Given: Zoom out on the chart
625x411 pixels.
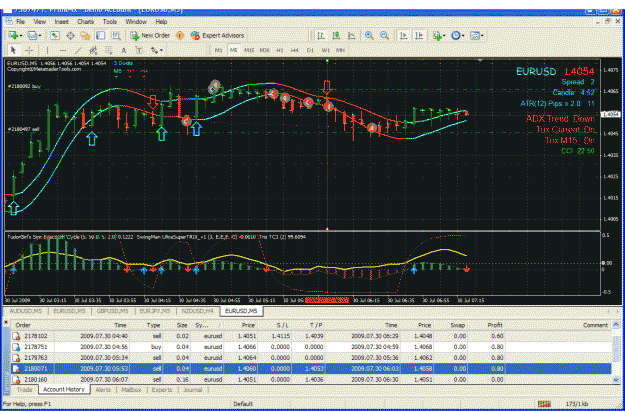Looking at the screenshot, I should pyautogui.click(x=384, y=35).
